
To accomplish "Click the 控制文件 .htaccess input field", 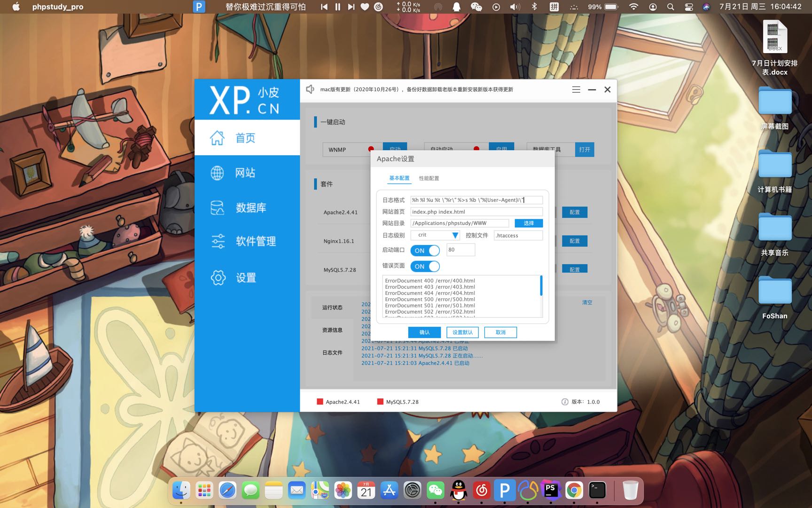I will coord(518,235).
